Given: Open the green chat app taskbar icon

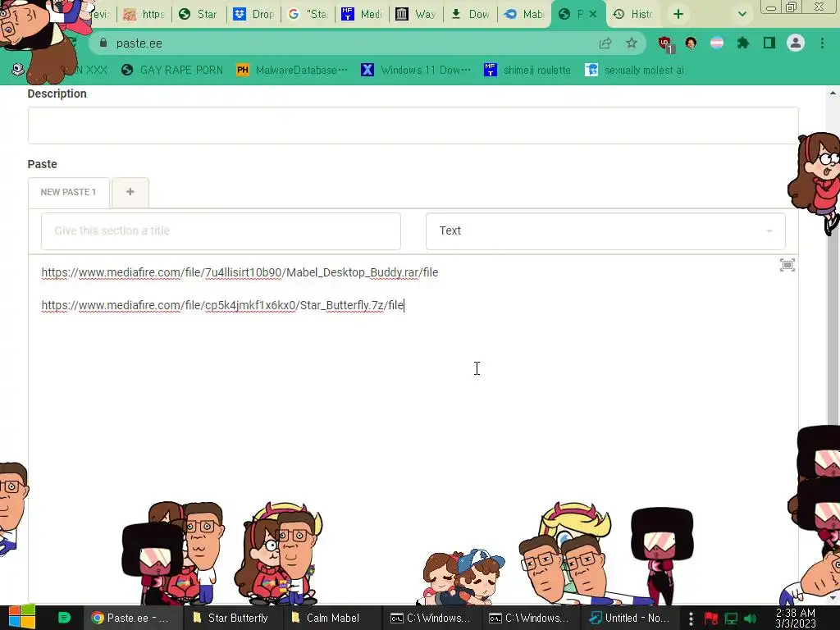Looking at the screenshot, I should [x=64, y=618].
